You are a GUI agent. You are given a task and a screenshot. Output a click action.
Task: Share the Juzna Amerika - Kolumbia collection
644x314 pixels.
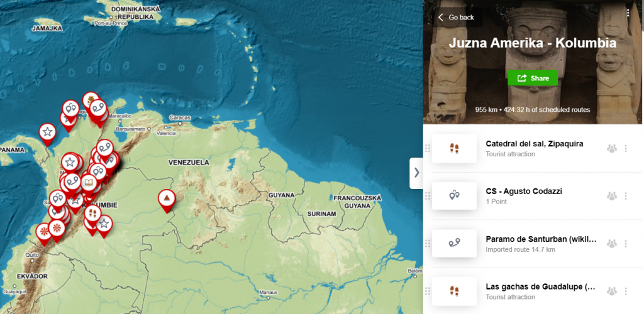point(533,78)
